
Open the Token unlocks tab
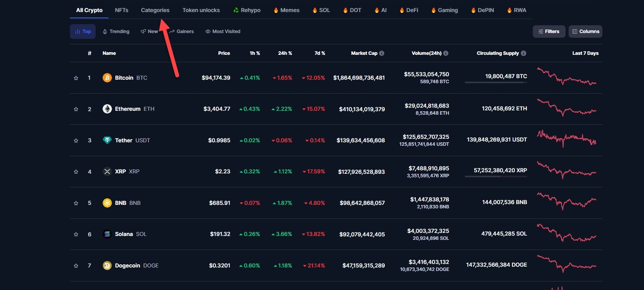[201, 10]
